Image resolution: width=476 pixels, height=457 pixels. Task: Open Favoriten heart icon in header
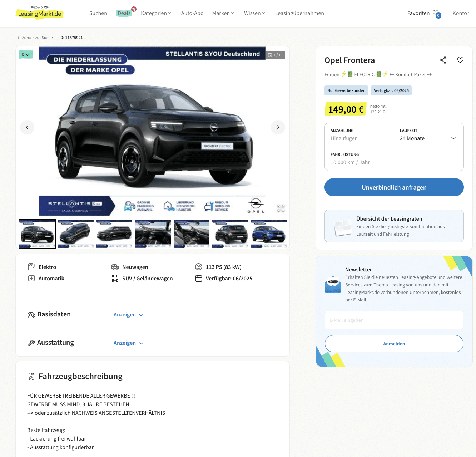437,14
